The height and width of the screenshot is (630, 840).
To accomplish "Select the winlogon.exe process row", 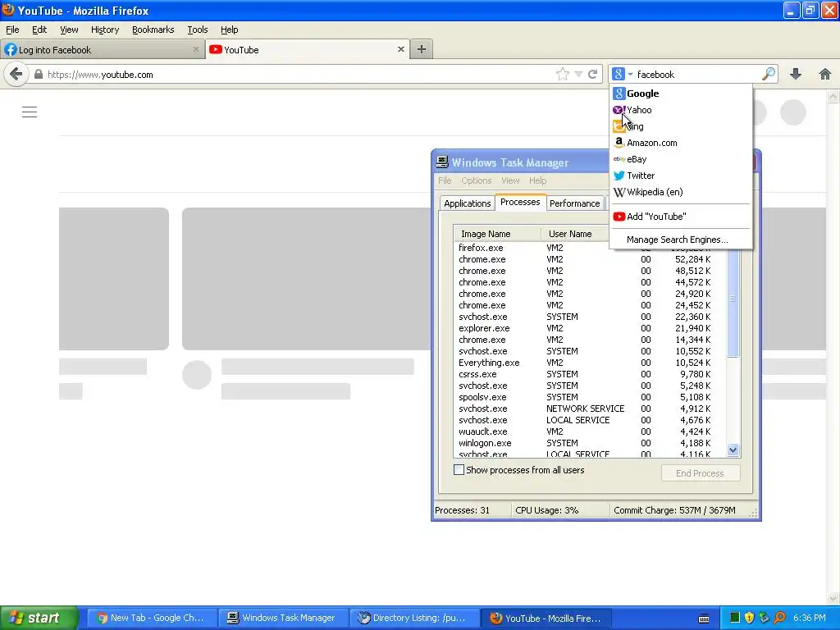I will click(589, 443).
